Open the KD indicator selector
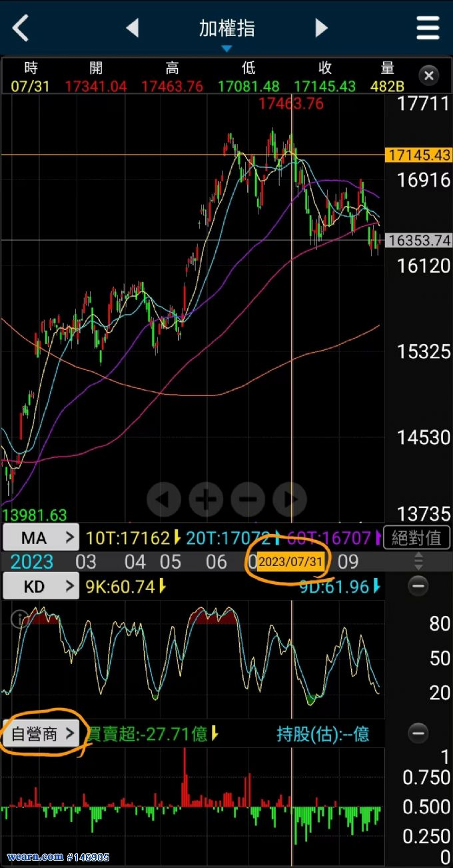 tap(41, 587)
